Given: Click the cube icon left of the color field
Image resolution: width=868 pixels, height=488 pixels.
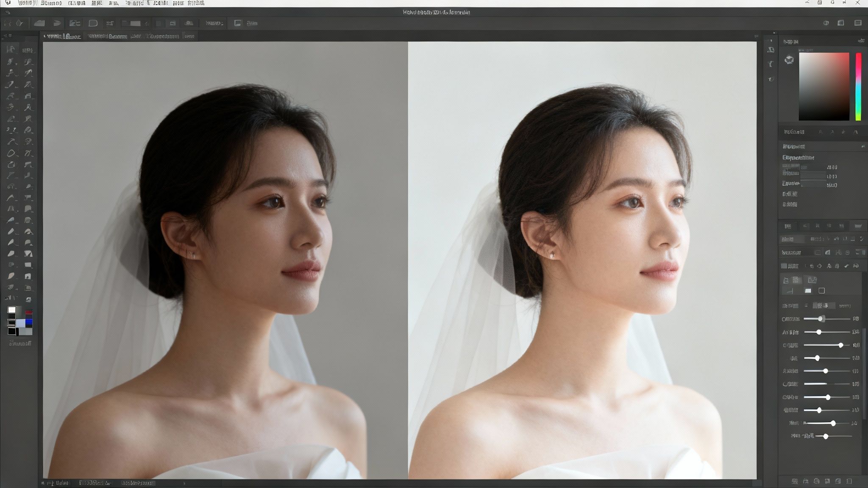Looking at the screenshot, I should [x=789, y=60].
